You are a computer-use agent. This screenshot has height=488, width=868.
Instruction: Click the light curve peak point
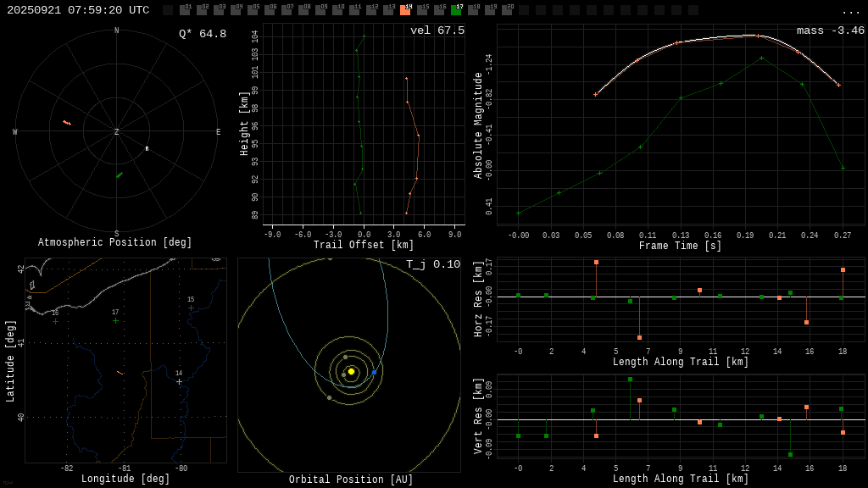[757, 36]
